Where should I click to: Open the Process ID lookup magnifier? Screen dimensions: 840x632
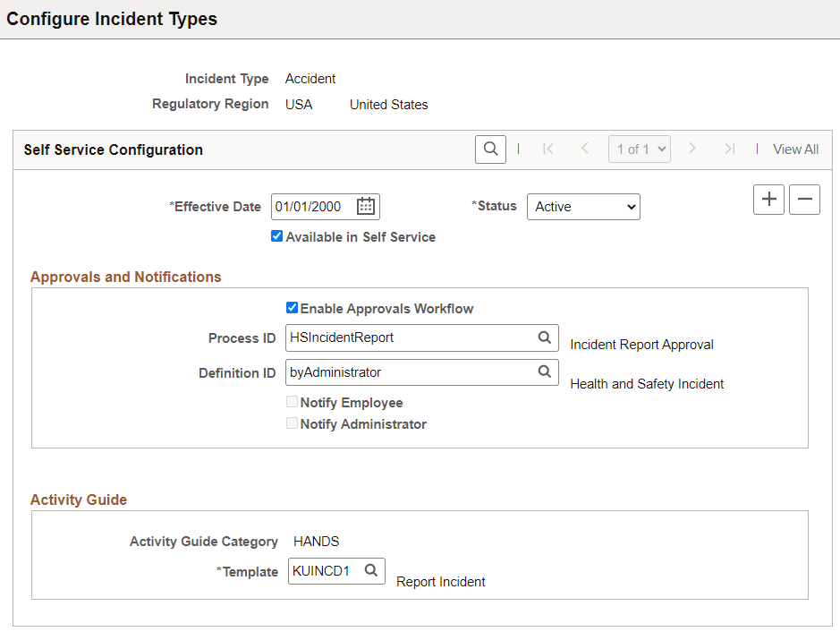point(544,337)
